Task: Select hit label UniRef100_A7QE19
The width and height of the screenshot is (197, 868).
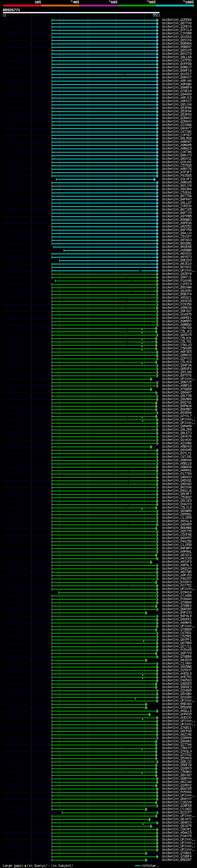Action: pyautogui.click(x=177, y=91)
